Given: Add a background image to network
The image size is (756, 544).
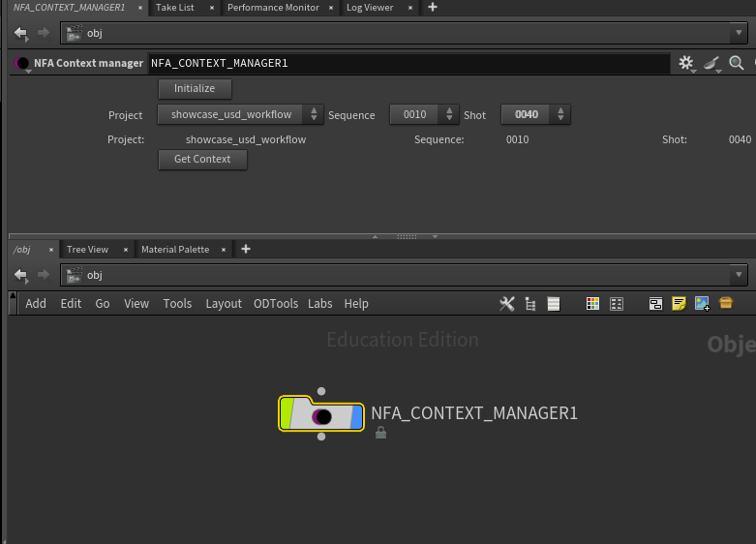Looking at the screenshot, I should pos(702,304).
